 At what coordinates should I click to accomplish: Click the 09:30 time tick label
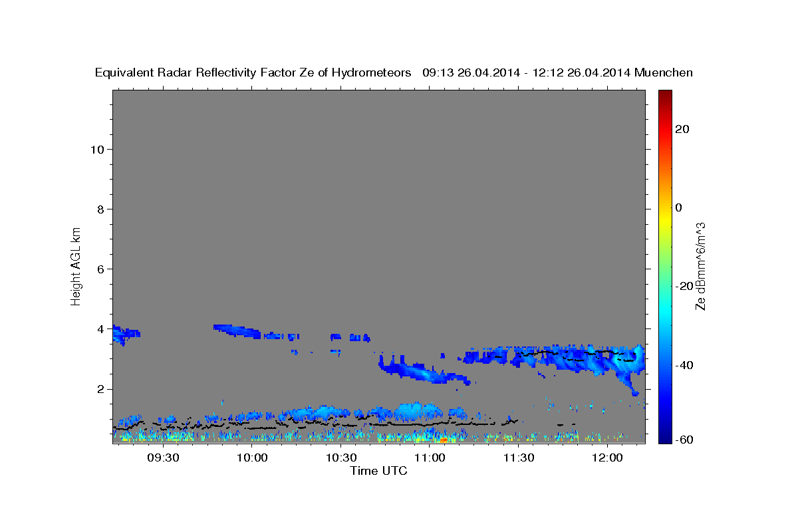[x=164, y=458]
